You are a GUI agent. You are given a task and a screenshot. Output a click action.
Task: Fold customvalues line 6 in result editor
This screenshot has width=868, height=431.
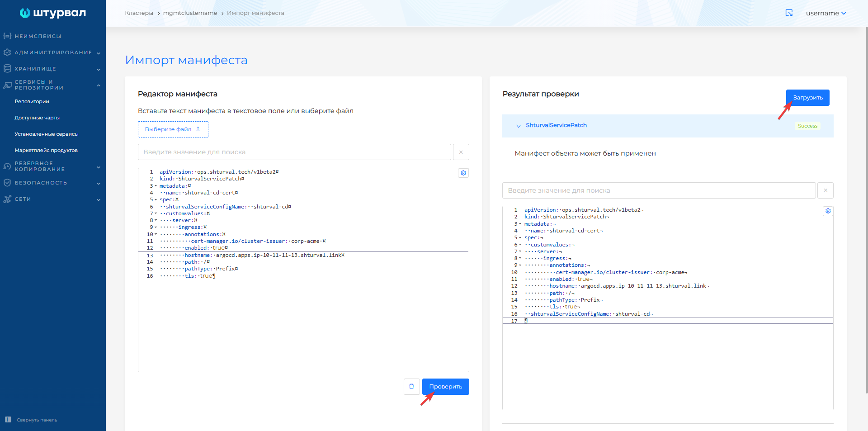coord(520,245)
